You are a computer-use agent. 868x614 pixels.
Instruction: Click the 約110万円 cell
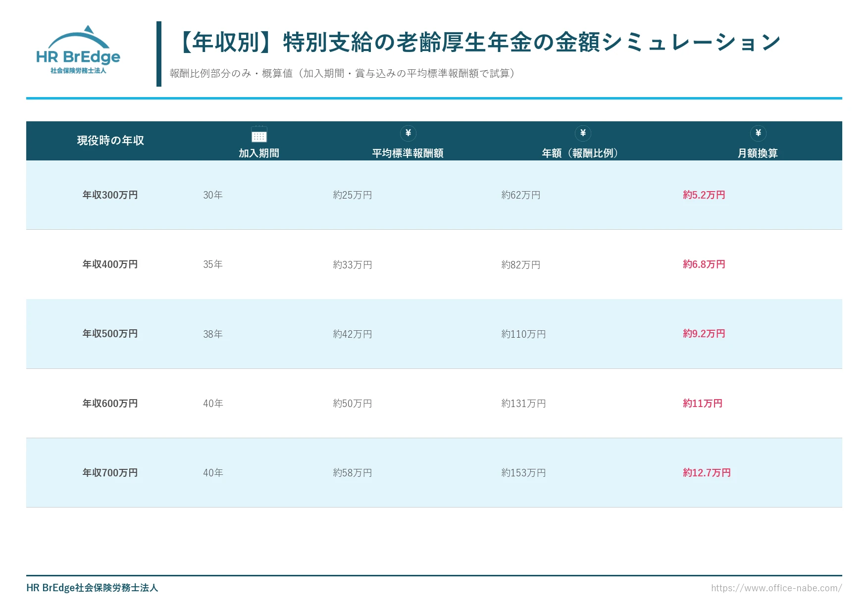point(523,334)
